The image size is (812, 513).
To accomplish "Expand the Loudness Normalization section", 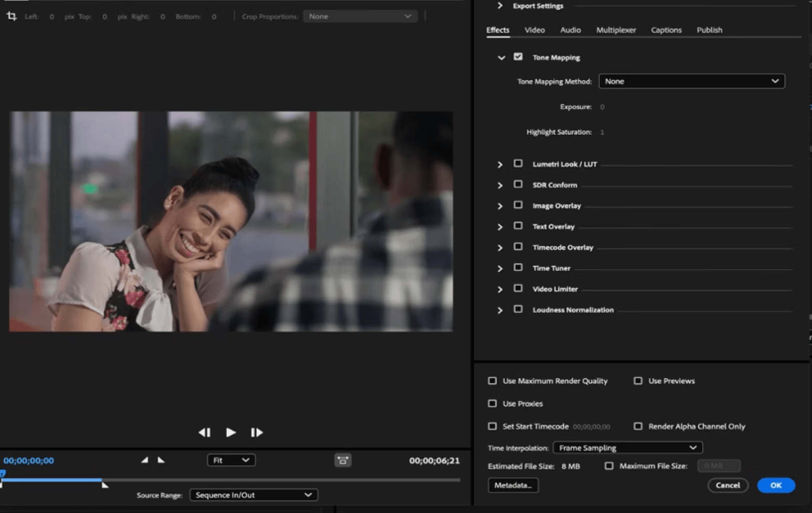I will 499,310.
